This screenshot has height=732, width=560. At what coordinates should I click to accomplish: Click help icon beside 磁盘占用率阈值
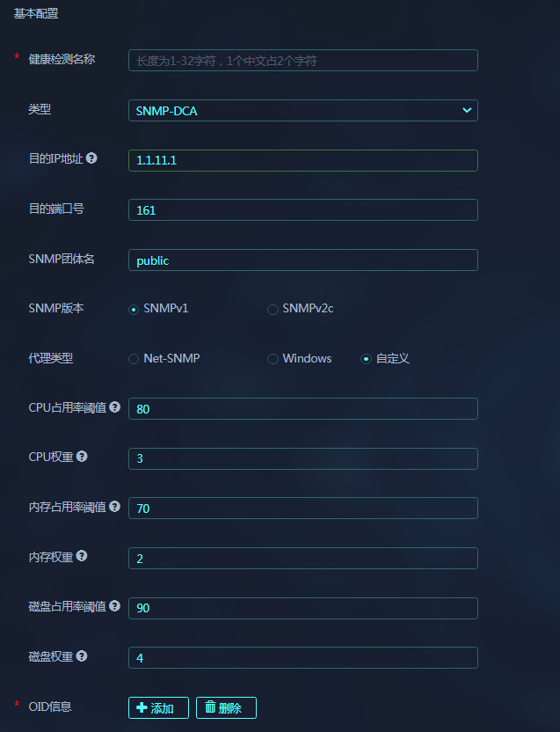(x=114, y=606)
